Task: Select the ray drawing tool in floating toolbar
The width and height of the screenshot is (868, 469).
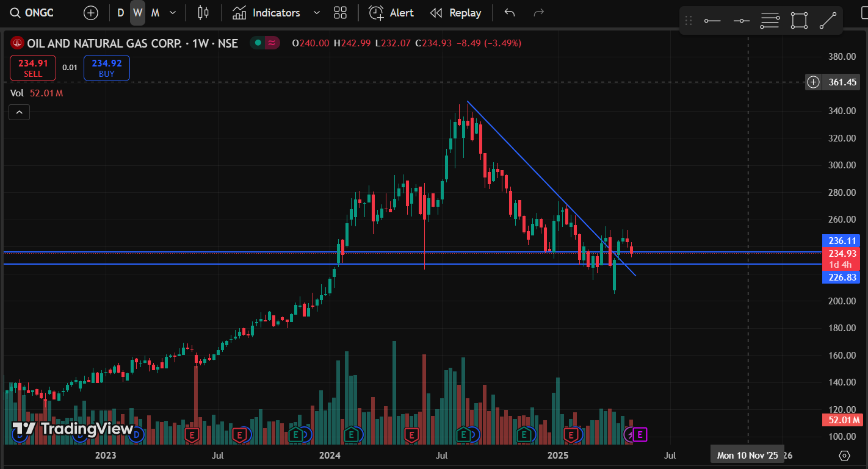Action: [712, 21]
